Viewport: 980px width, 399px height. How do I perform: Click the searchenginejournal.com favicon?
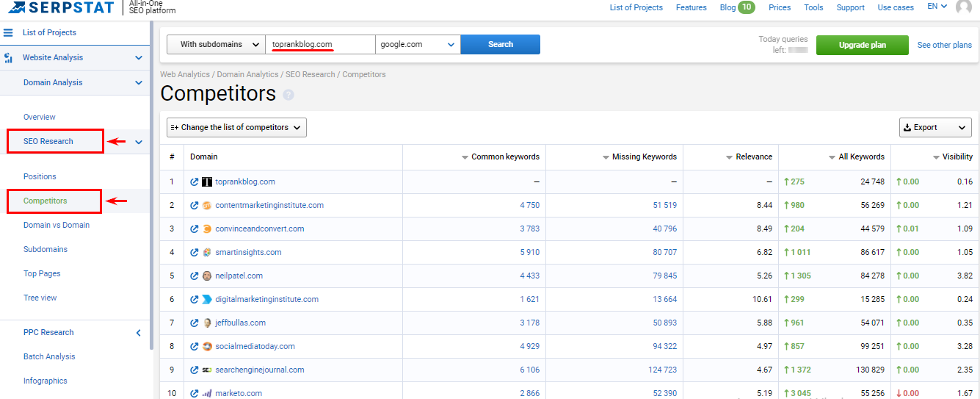207,370
